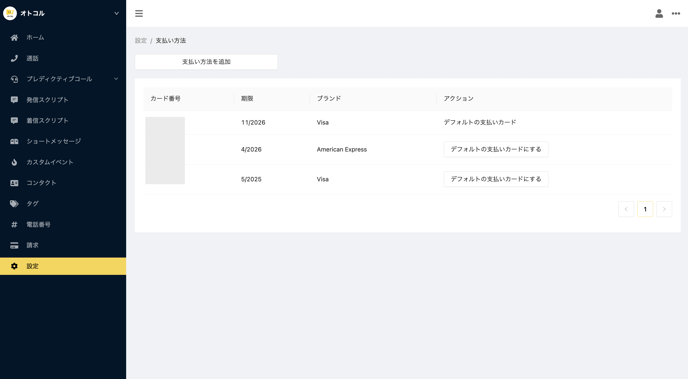688x379 pixels.
Task: Toggle the sidebar with hamburger icon
Action: (x=139, y=14)
